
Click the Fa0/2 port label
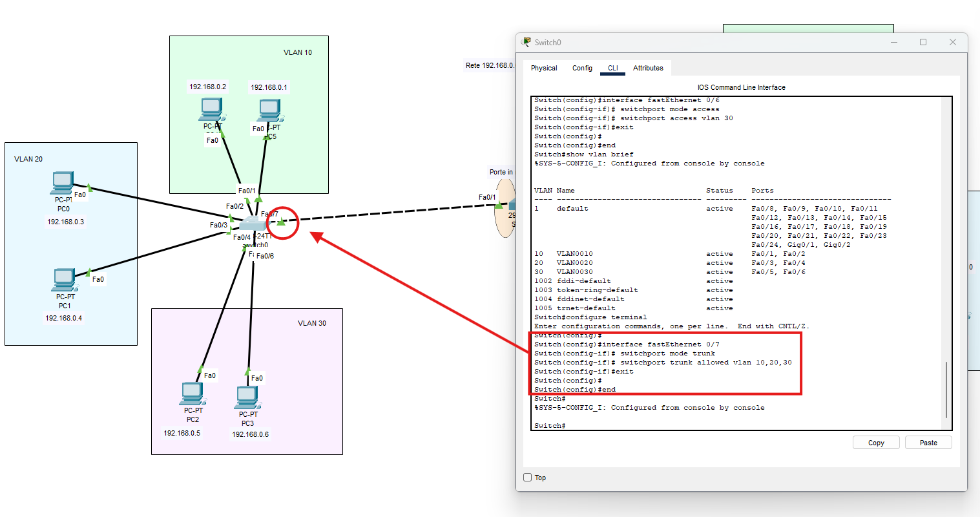click(235, 206)
